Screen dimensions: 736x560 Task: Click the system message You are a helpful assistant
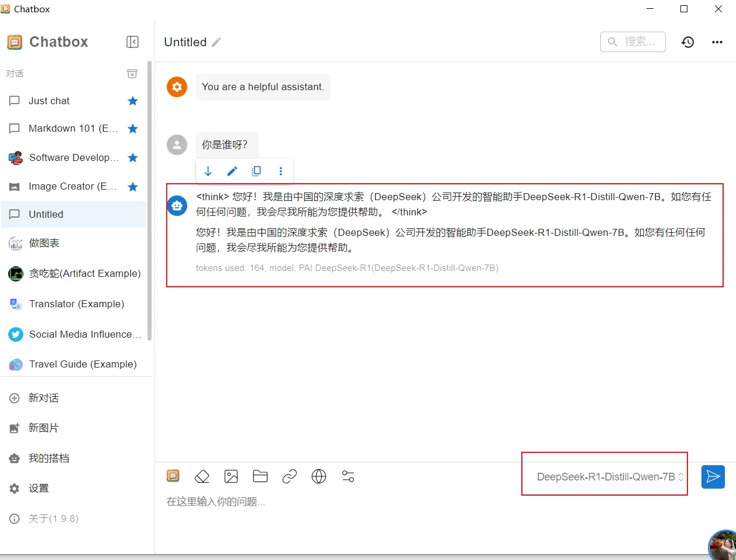[x=263, y=87]
